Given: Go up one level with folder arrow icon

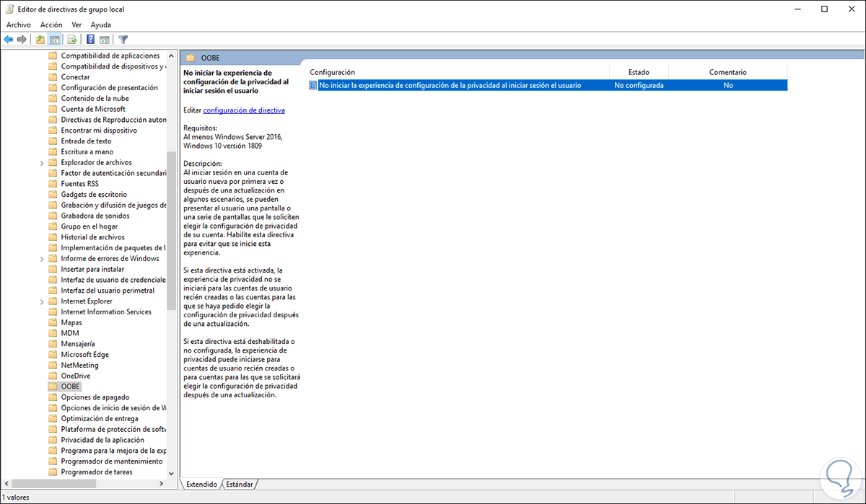Looking at the screenshot, I should 40,40.
